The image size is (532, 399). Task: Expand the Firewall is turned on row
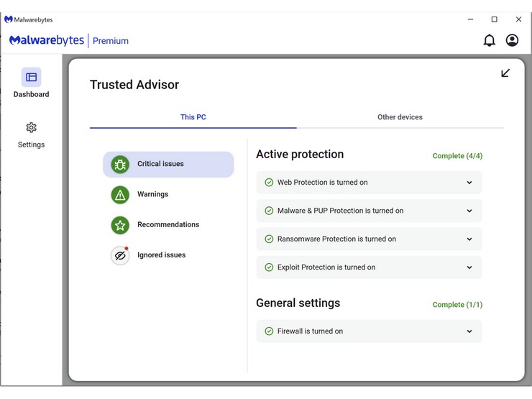point(369,331)
